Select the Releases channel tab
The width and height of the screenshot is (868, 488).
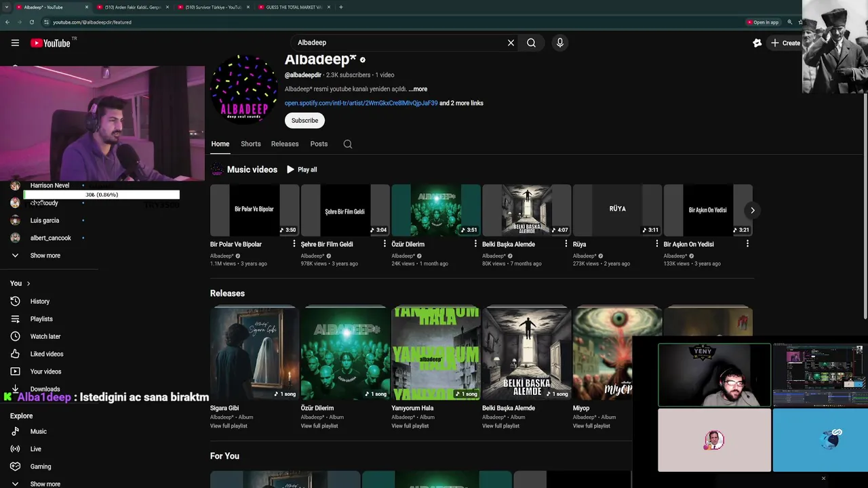pyautogui.click(x=285, y=144)
